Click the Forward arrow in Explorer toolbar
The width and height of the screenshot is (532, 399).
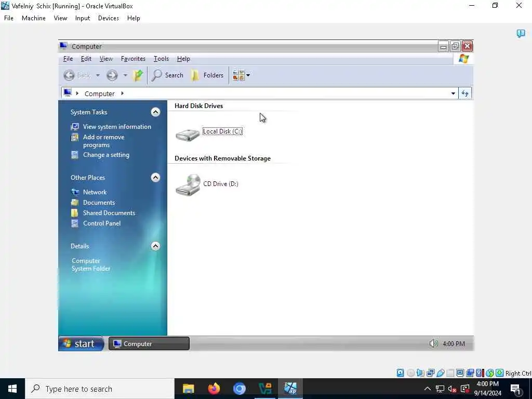112,75
